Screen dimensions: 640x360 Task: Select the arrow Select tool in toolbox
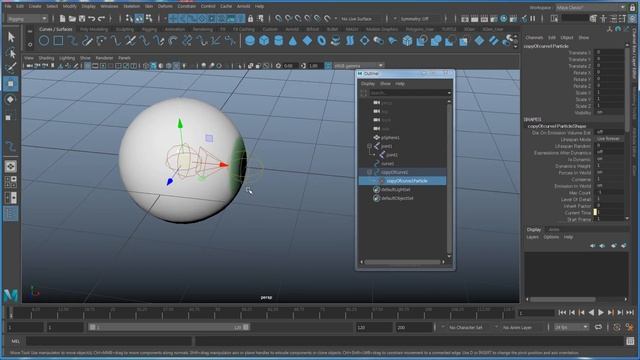pos(11,37)
